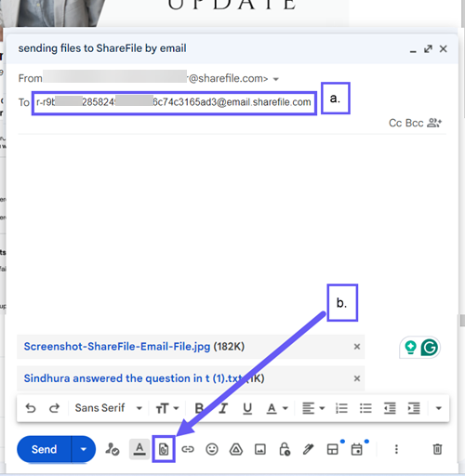Apply bulleted list formatting

tap(365, 408)
